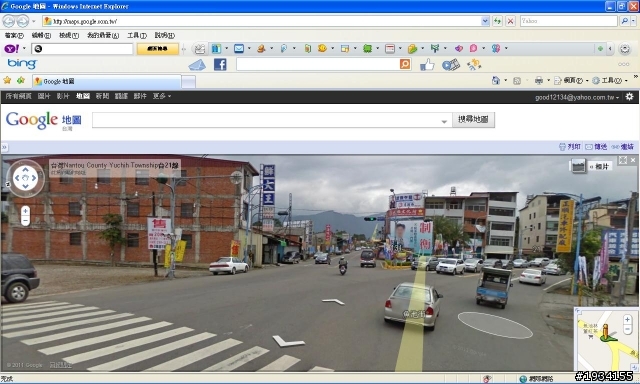Open the Google Maps search suggestions dropdown
Screen dimensions: 640x384
[444, 121]
